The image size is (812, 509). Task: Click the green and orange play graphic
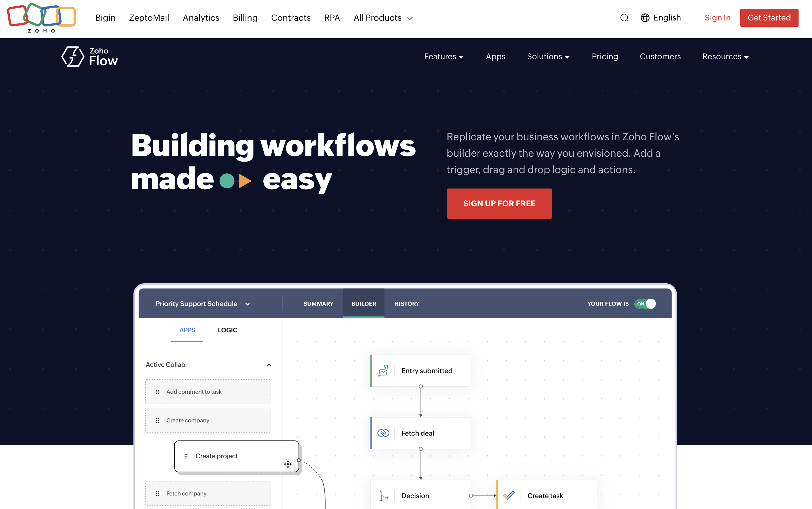(235, 181)
